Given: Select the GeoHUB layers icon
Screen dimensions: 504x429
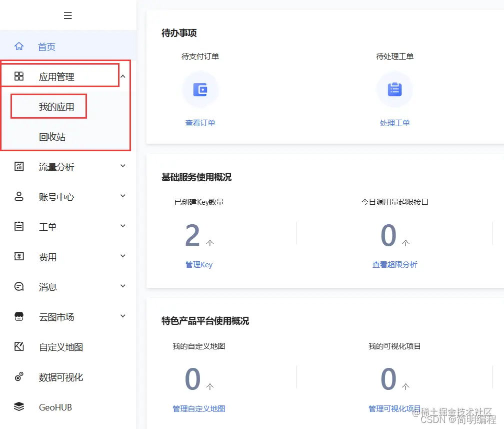Looking at the screenshot, I should 19,407.
